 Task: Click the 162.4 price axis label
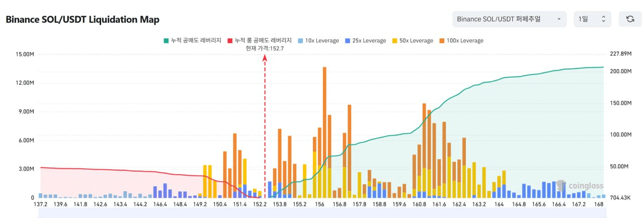click(459, 204)
